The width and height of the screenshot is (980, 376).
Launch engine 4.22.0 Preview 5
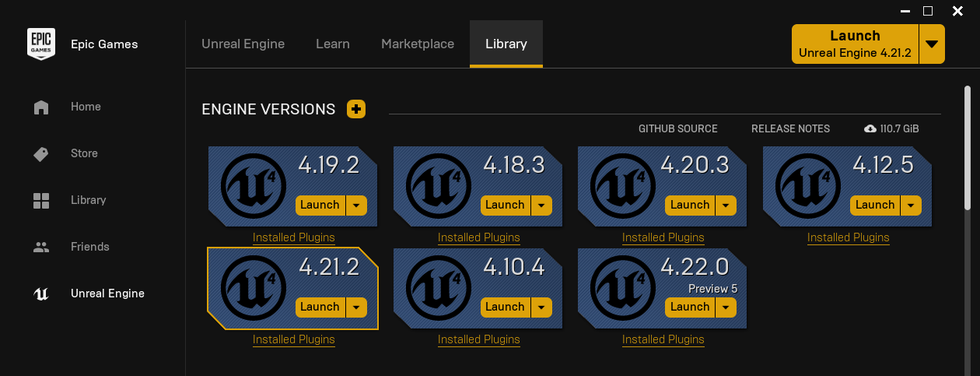point(690,307)
